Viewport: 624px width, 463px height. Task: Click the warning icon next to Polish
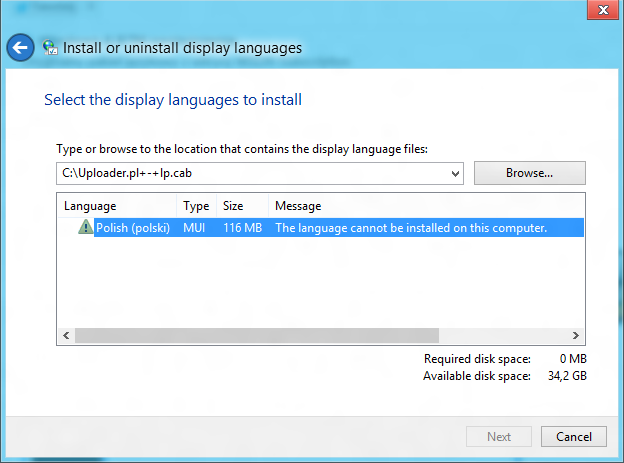[x=85, y=228]
